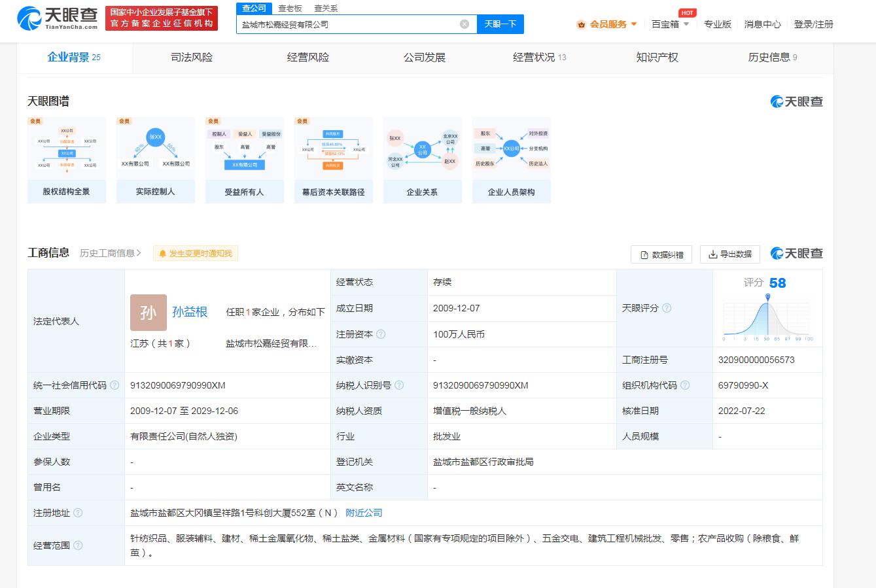
Task: Click the TianYanCha logo
Action: (58, 18)
